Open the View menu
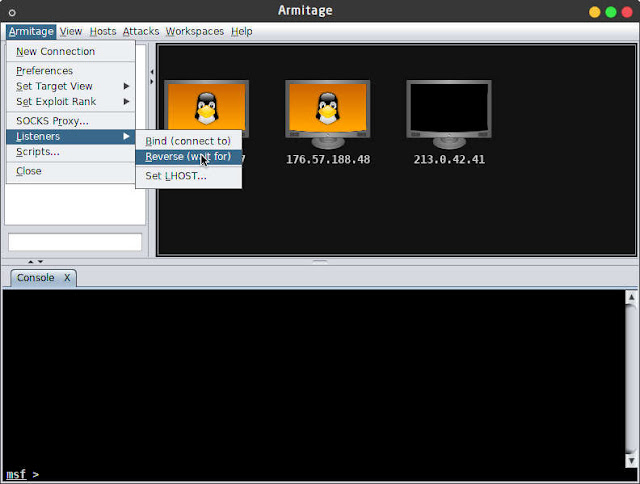Viewport: 640px width, 484px height. pos(71,31)
